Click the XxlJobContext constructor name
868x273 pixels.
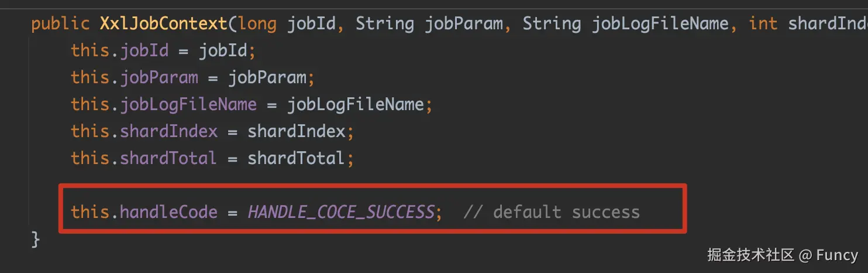click(164, 23)
